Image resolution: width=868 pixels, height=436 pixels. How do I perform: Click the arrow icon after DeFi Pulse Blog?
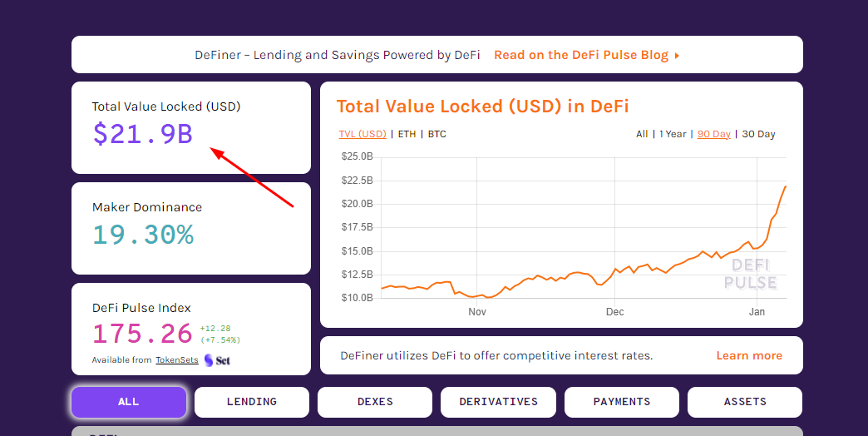tap(677, 56)
